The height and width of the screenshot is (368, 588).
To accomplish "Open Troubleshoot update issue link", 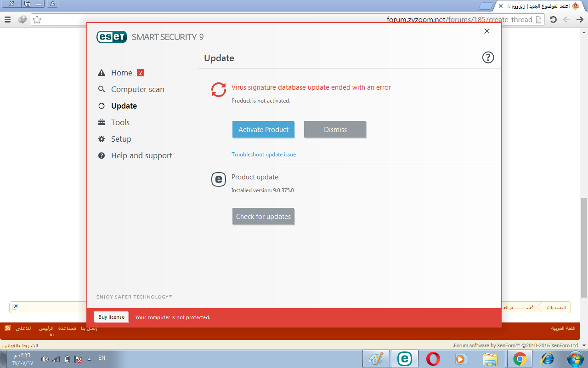I will click(x=264, y=155).
